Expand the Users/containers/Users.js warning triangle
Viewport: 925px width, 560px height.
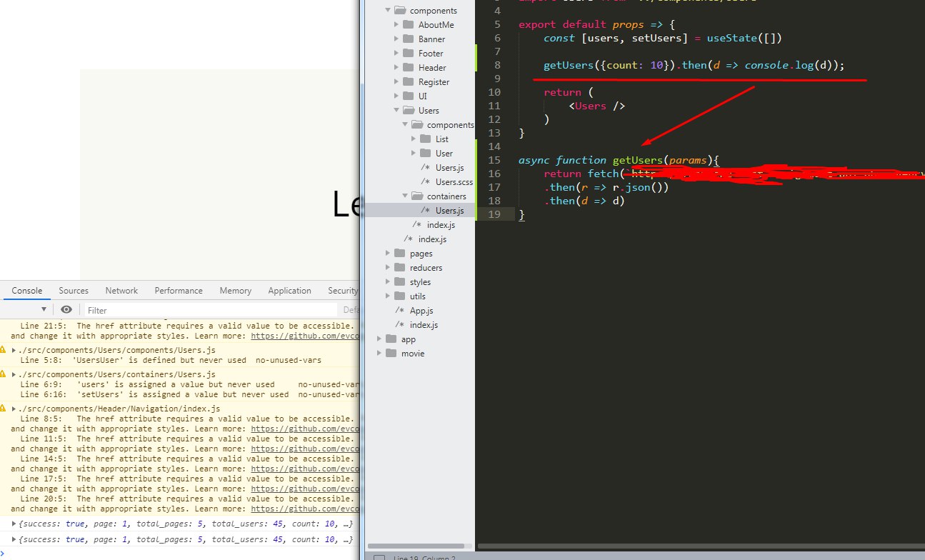tap(14, 374)
